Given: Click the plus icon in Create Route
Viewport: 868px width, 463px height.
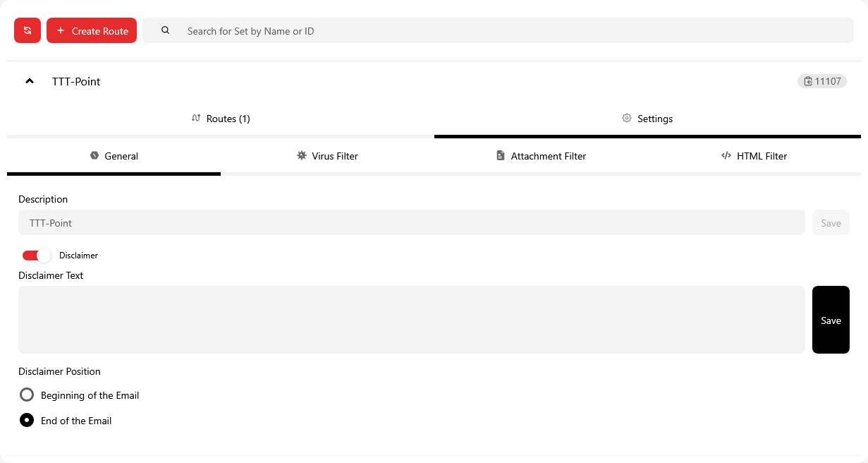Looking at the screenshot, I should point(61,30).
